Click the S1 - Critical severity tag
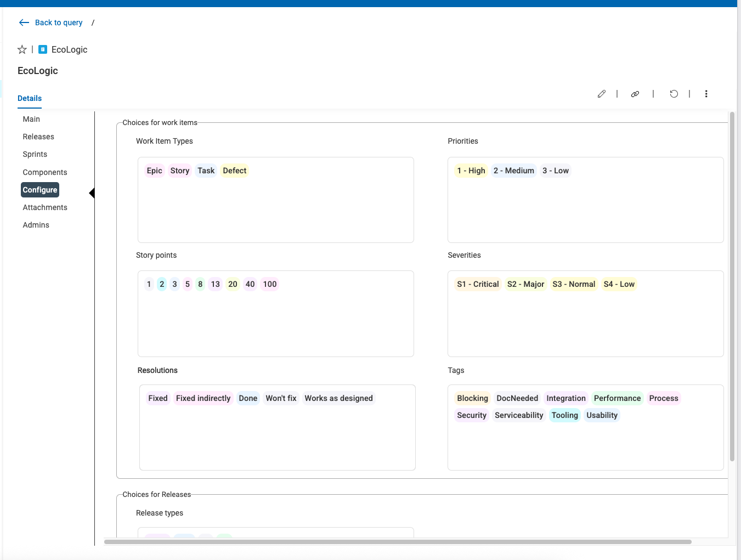The image size is (741, 560). pos(478,284)
